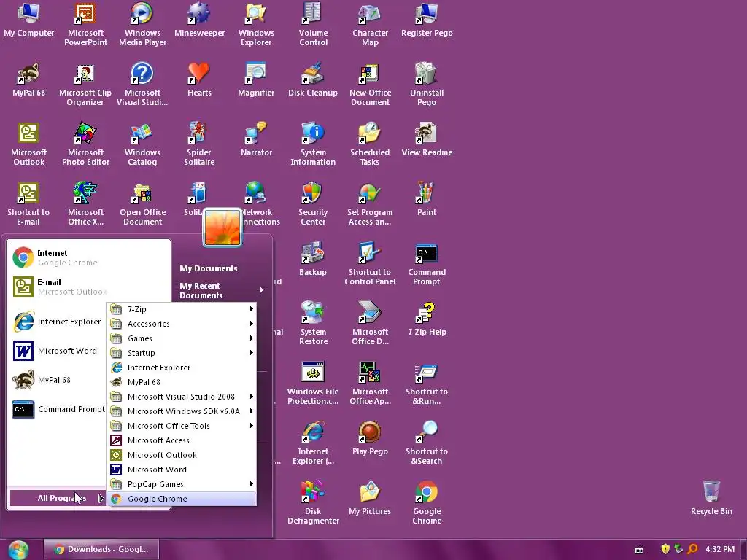Launch Narrator desktop icon
Viewport: 747px width, 560px height.
(x=256, y=139)
